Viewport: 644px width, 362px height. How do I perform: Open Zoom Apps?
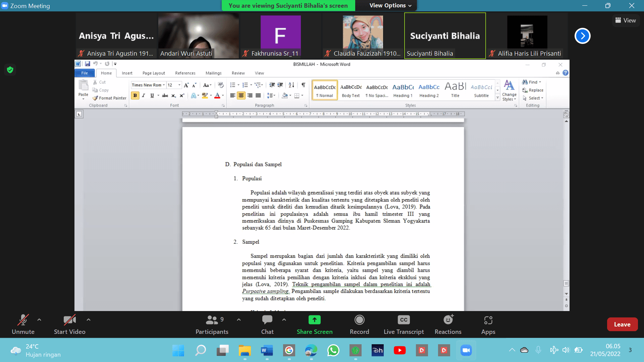[488, 324]
